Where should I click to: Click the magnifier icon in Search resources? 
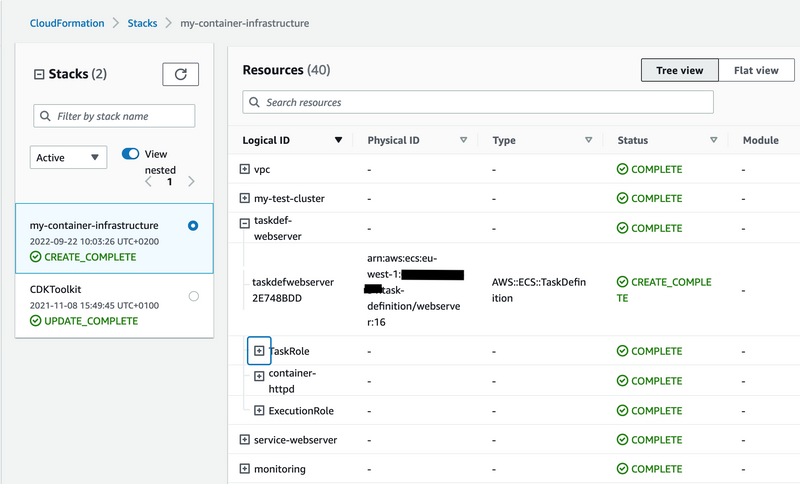click(x=254, y=102)
